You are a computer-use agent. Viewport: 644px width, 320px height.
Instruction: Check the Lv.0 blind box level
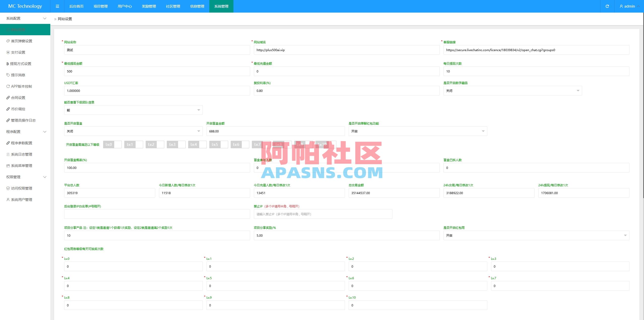click(117, 144)
